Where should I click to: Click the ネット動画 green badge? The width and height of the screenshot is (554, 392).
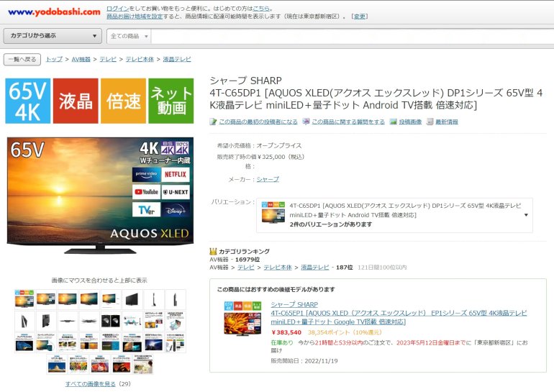click(x=171, y=101)
